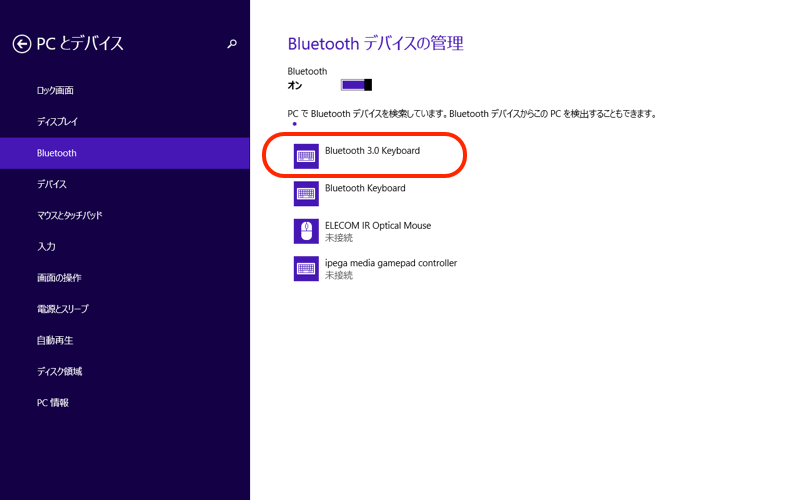Open the ディスプレイ settings page
This screenshot has width=800, height=500.
click(x=57, y=122)
